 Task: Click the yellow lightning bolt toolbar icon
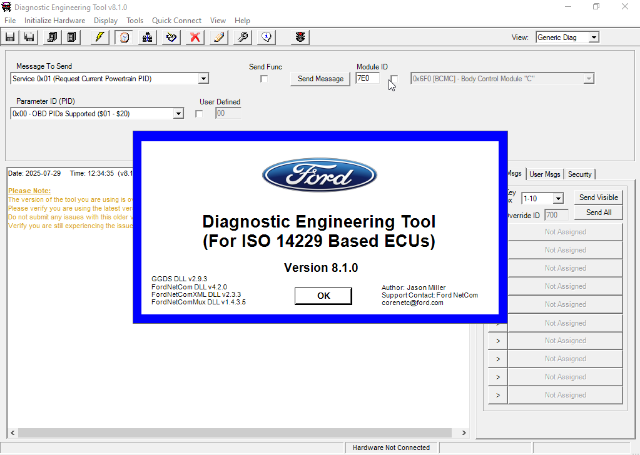[x=100, y=37]
